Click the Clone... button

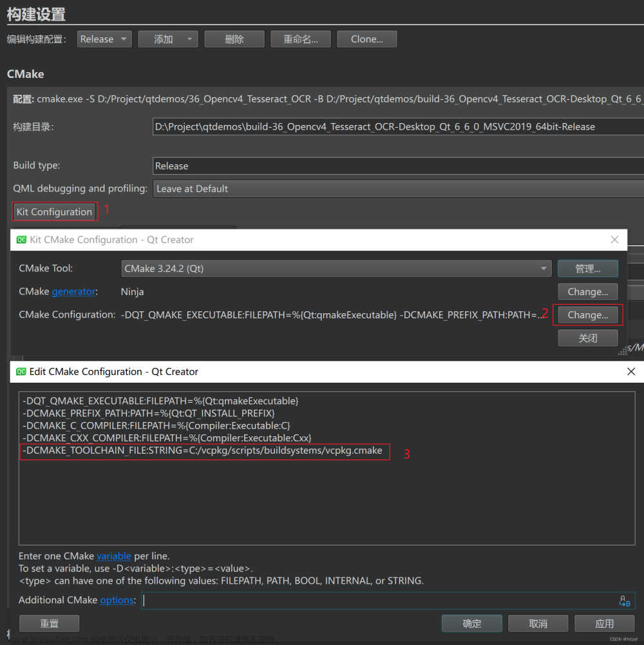click(367, 39)
